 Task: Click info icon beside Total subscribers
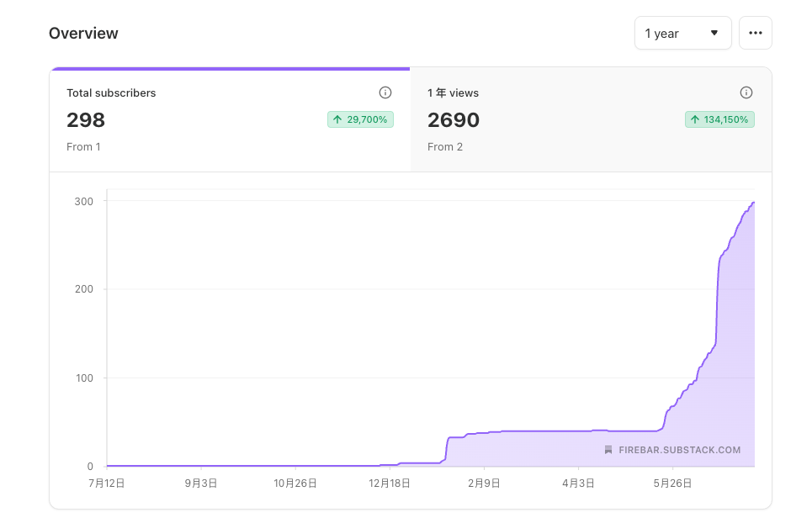point(385,92)
